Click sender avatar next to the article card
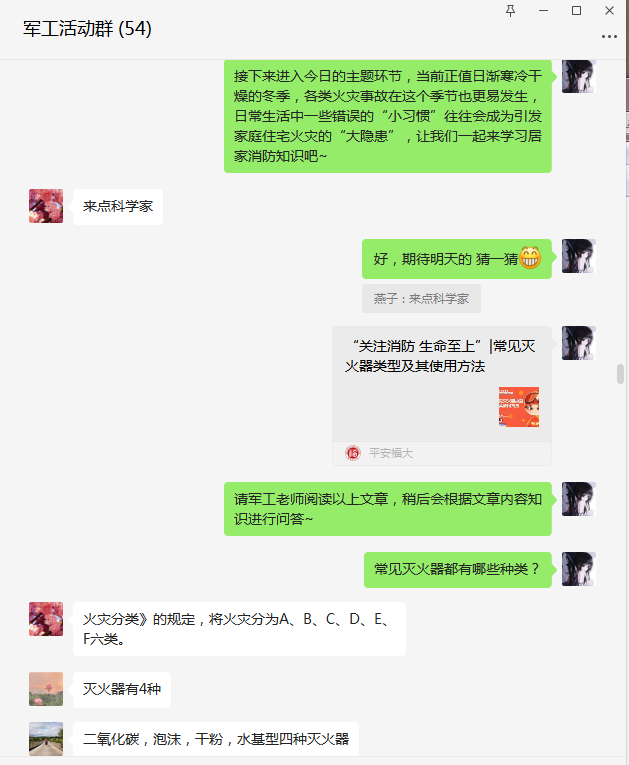Image resolution: width=629 pixels, height=765 pixels. click(579, 343)
